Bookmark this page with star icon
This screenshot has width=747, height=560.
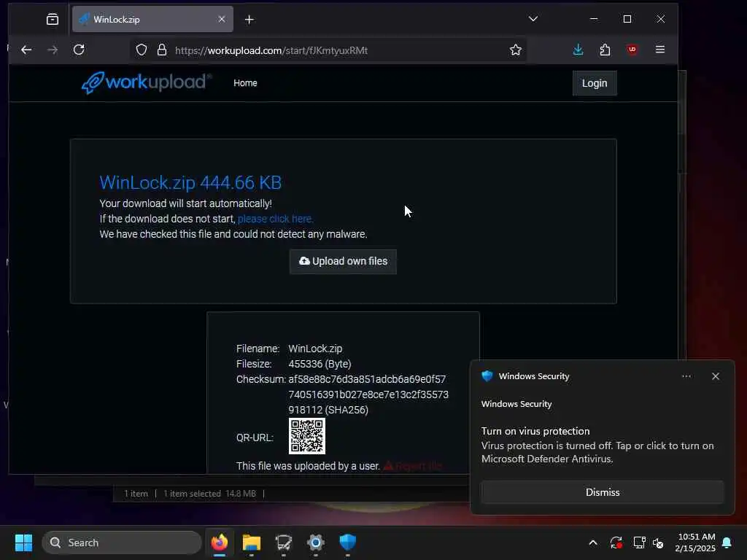(516, 50)
